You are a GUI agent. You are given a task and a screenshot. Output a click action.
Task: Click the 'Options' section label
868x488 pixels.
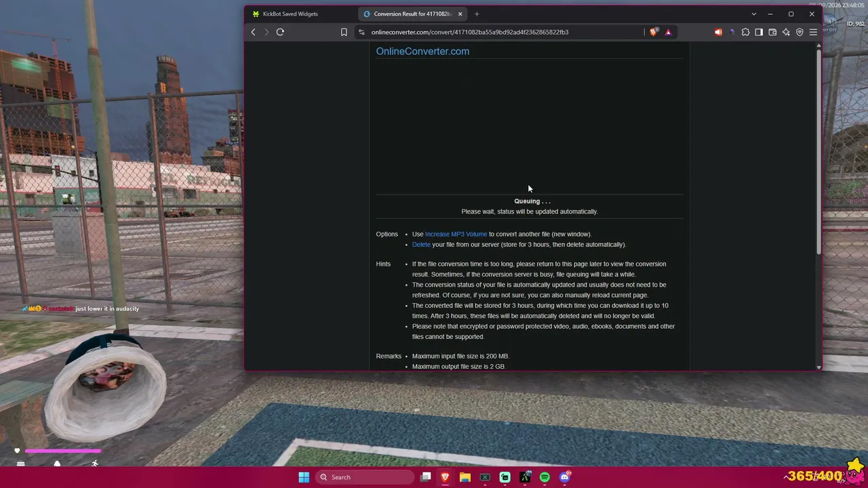(387, 234)
